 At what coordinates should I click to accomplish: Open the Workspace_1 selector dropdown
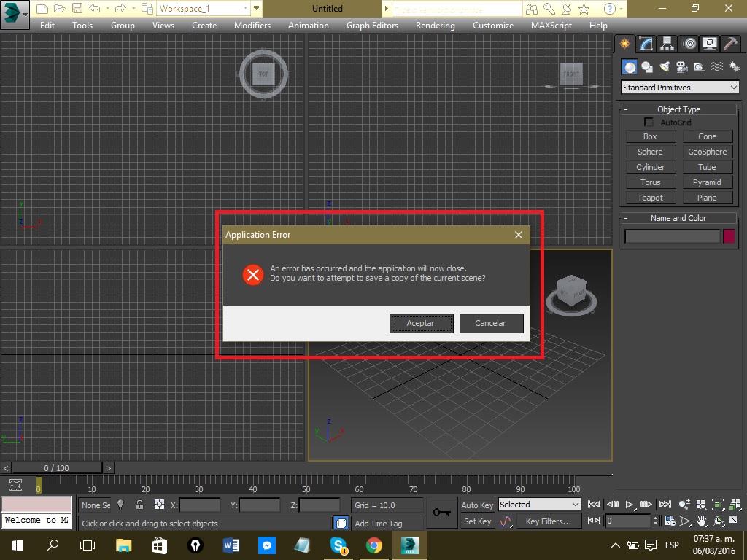204,9
